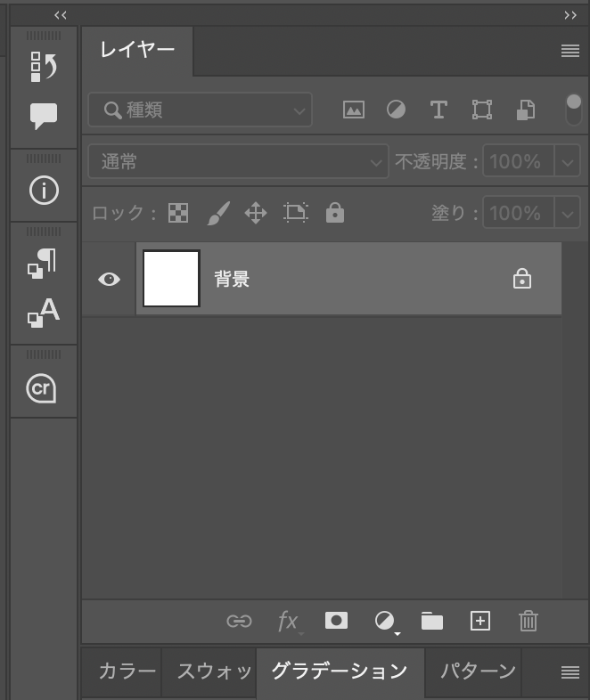Add a layer mask
Viewport: 590px width, 700px height.
pyautogui.click(x=336, y=621)
